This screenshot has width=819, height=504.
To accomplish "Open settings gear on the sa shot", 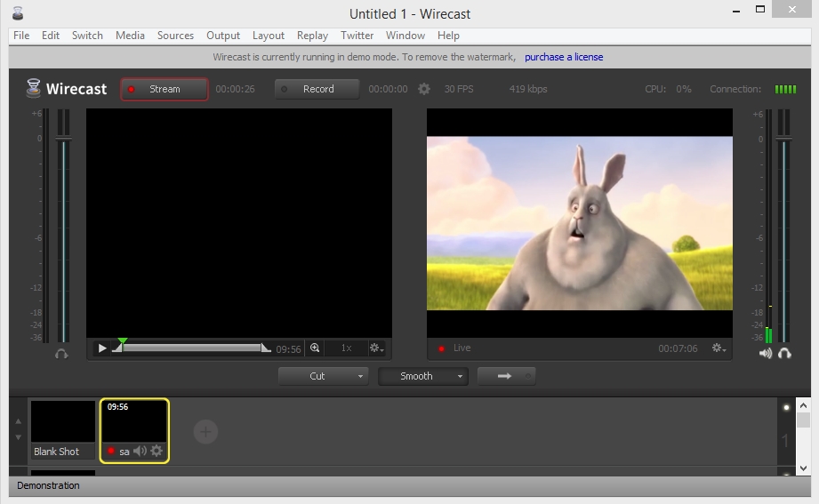I will (157, 451).
